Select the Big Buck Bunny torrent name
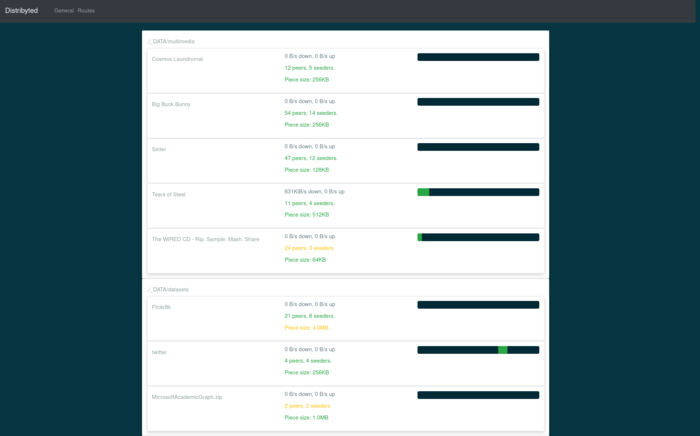Image resolution: width=700 pixels, height=436 pixels. [171, 104]
